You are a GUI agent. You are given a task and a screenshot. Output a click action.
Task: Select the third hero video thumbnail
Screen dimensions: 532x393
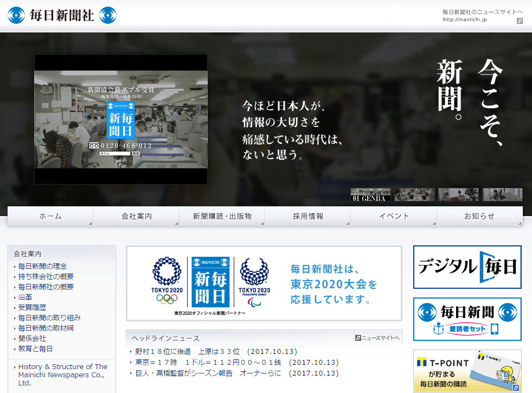pyautogui.click(x=458, y=195)
